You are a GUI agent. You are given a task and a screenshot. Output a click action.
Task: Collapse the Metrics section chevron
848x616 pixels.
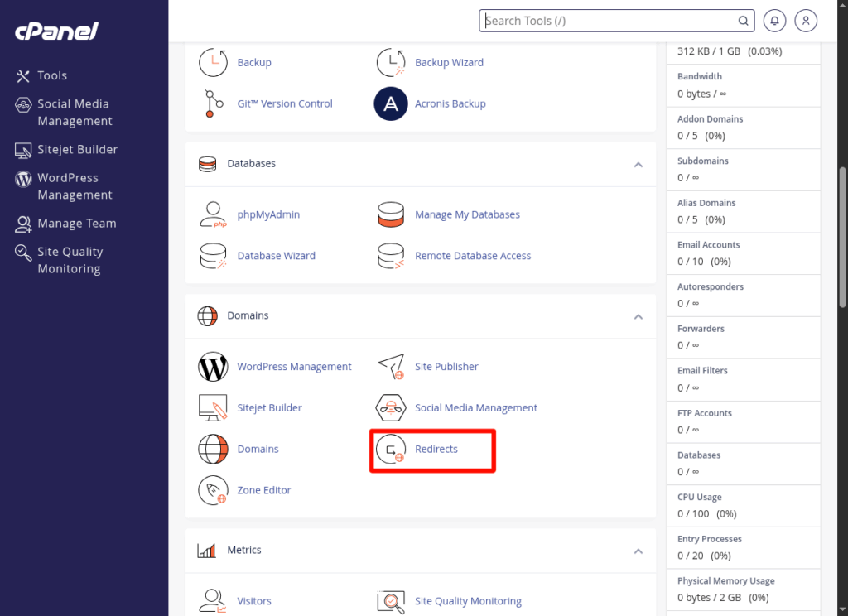click(638, 551)
